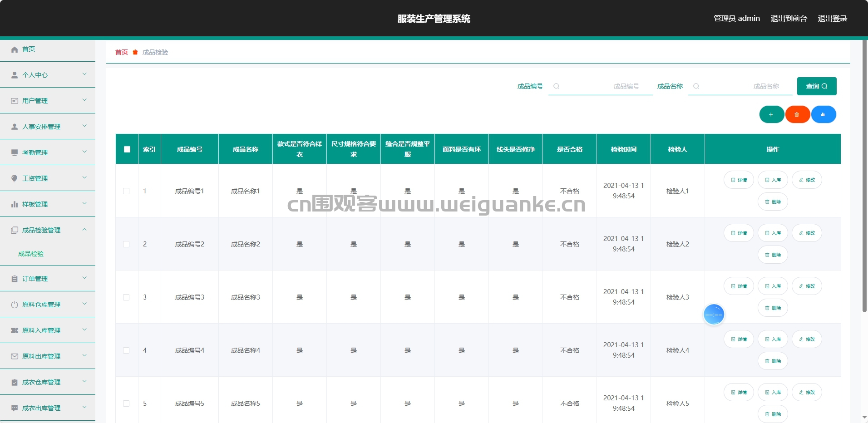Open 详情 for row 成品编号2
This screenshot has width=868, height=423.
tap(739, 233)
